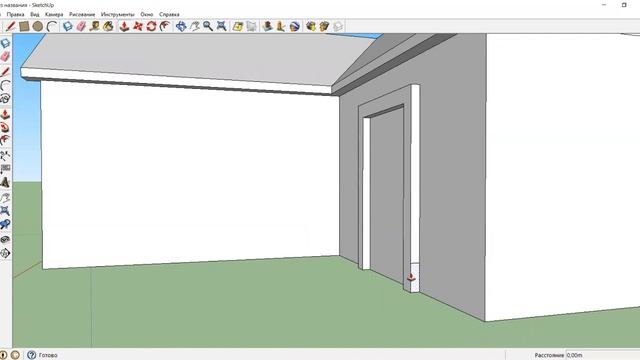This screenshot has height=360, width=640.
Task: Select the Circle tool
Action: click(38, 27)
